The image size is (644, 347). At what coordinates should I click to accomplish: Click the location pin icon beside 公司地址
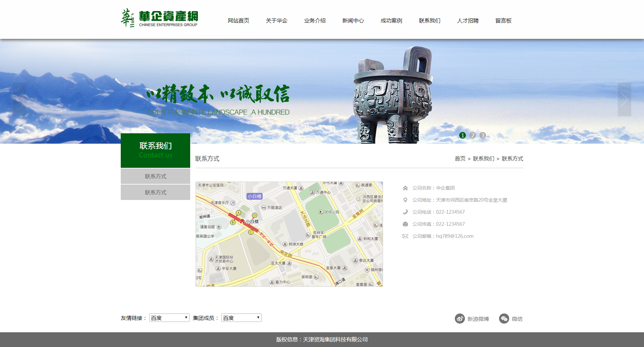pos(405,200)
